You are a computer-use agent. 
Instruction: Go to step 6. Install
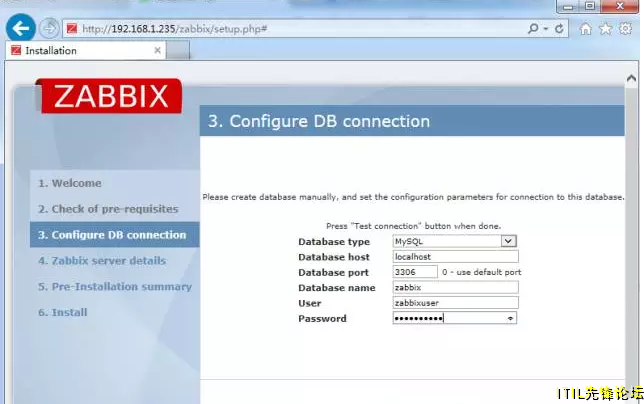(63, 312)
